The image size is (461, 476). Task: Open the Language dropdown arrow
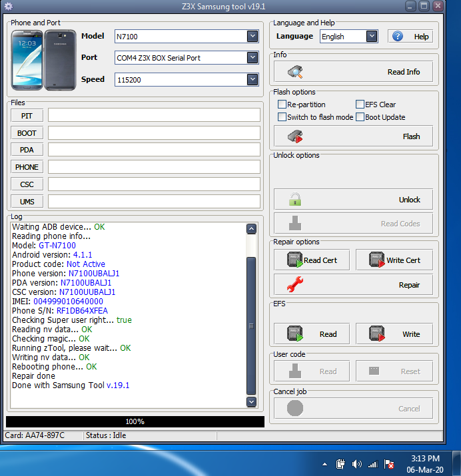click(x=372, y=37)
